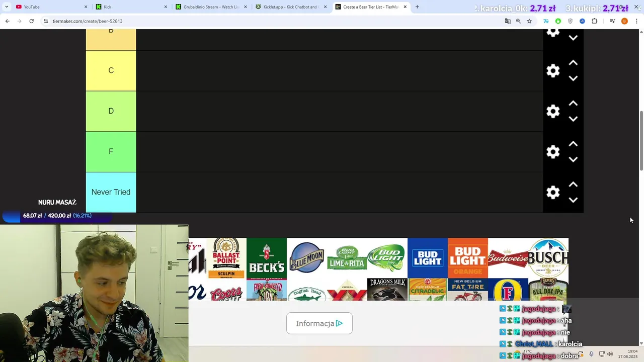Select the Dragon's Milk beer image
Screen dimensions: 644x362
[387, 290]
